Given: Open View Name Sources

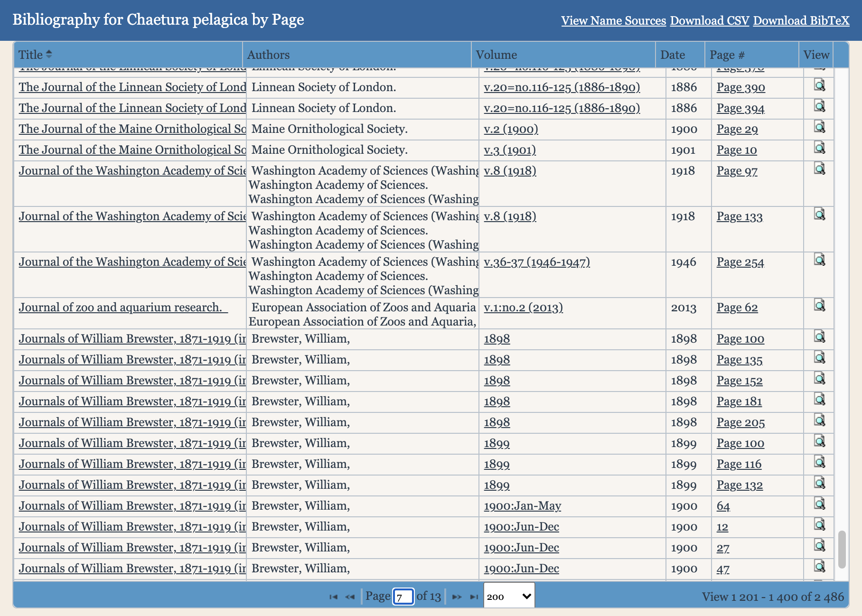Looking at the screenshot, I should [613, 21].
